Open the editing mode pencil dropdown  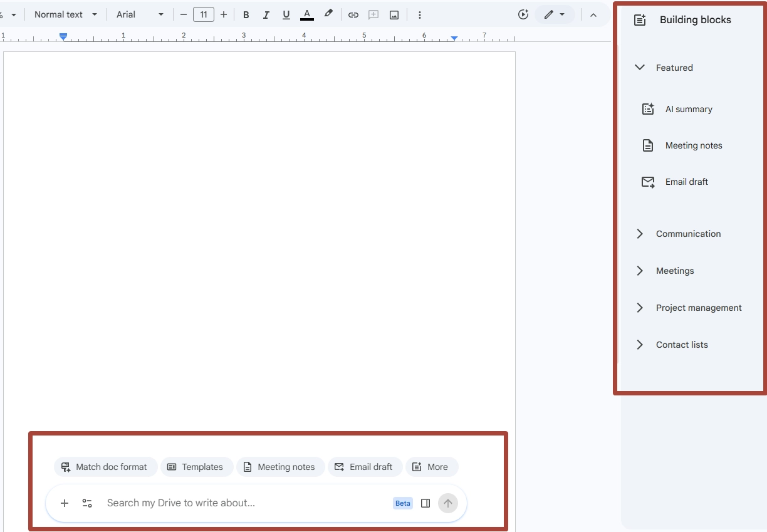click(555, 14)
